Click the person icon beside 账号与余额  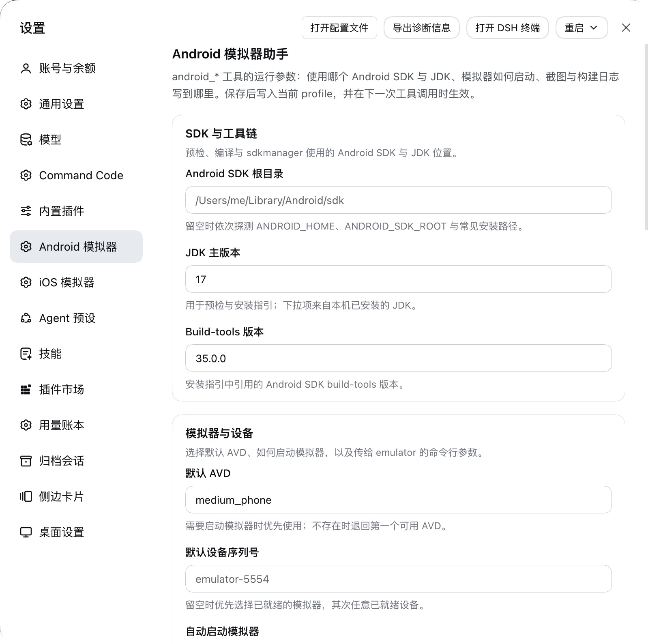pyautogui.click(x=26, y=69)
